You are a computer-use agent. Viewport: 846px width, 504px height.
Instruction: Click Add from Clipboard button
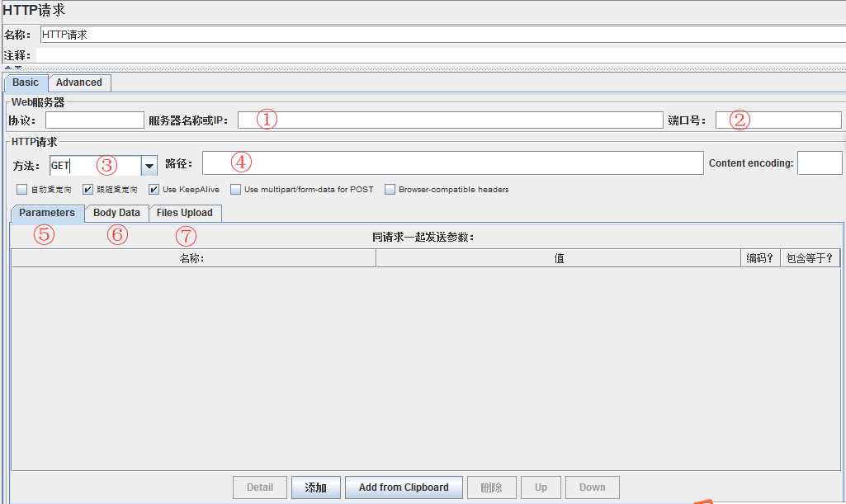tap(404, 488)
